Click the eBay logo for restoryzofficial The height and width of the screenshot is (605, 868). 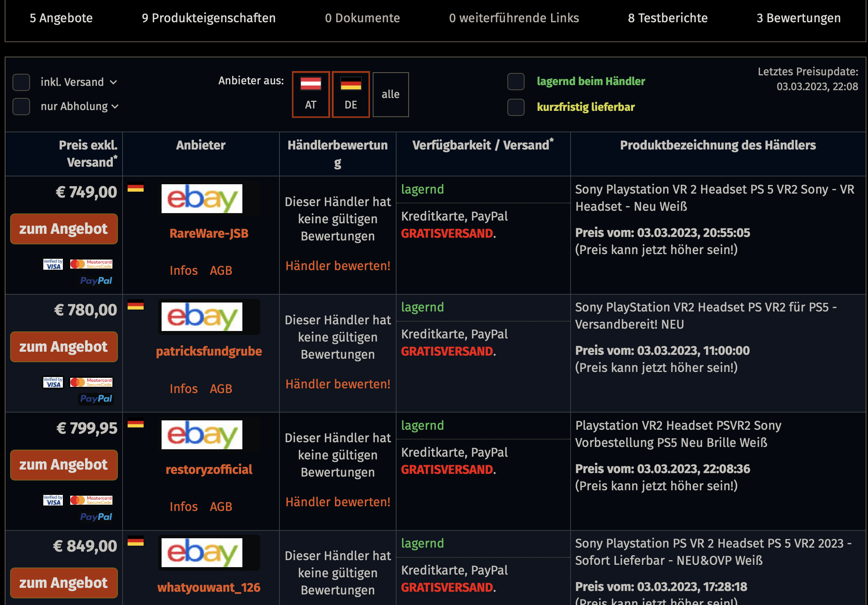coord(202,434)
